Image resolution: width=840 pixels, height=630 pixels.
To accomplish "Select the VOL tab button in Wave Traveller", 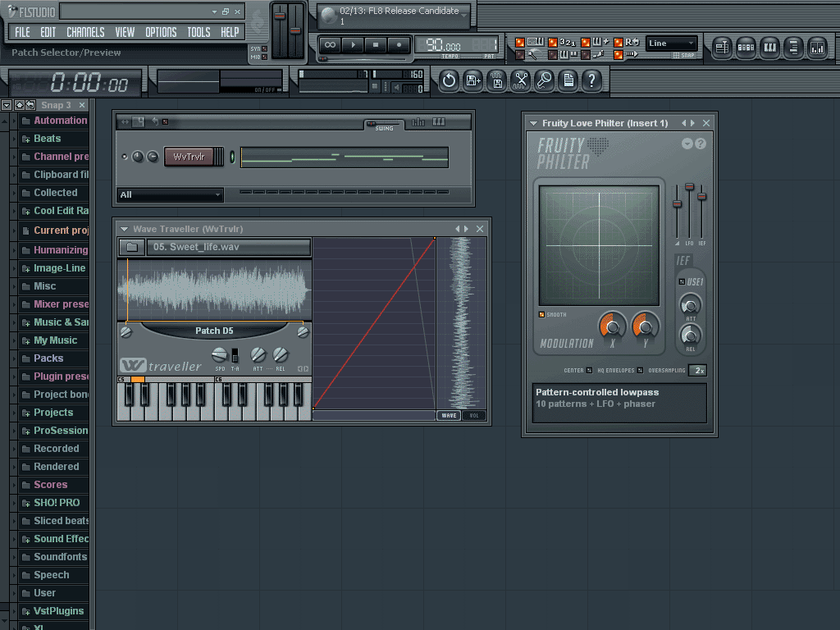I will click(x=474, y=415).
